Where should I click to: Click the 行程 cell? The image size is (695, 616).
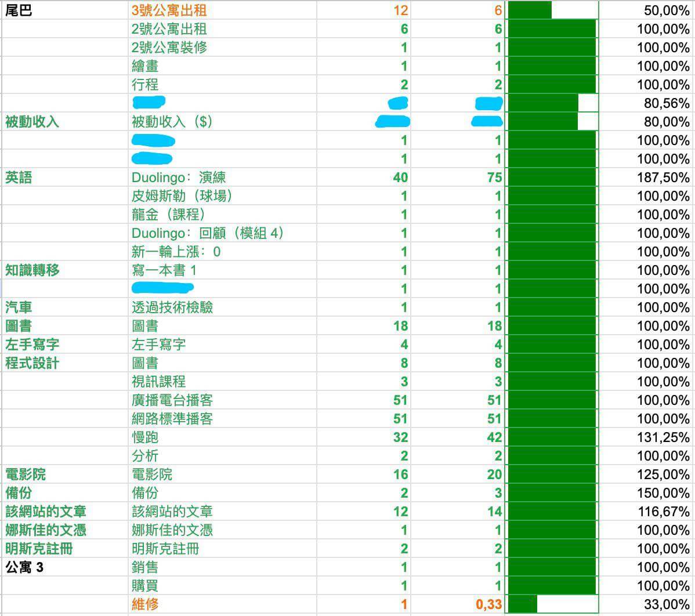(223, 85)
